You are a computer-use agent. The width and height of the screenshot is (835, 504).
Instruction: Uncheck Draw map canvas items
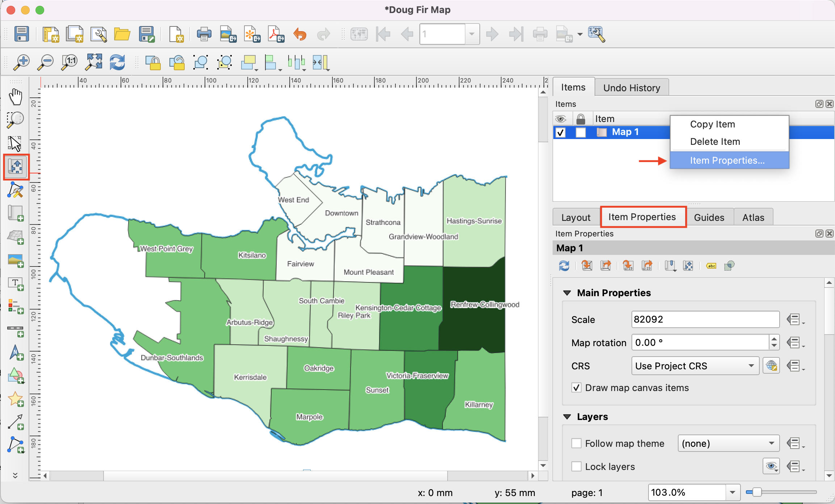click(x=576, y=388)
